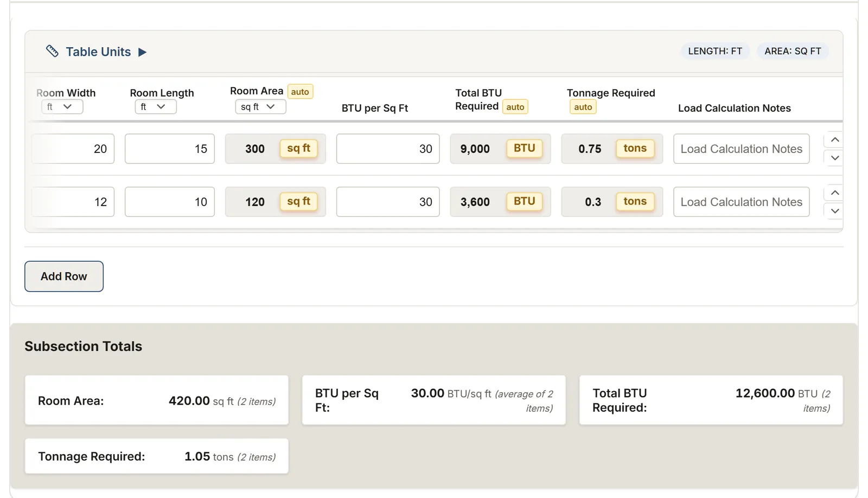Click the 9,000 BTU cell
The width and height of the screenshot is (868, 498).
tap(500, 149)
